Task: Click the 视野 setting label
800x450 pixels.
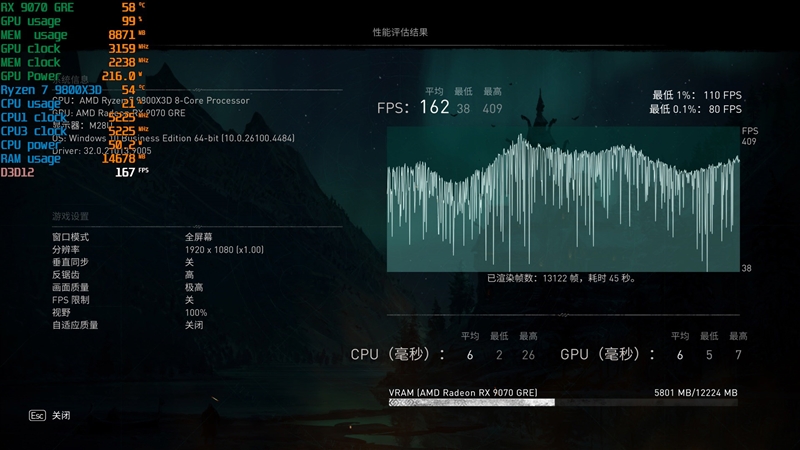Action: (x=61, y=312)
